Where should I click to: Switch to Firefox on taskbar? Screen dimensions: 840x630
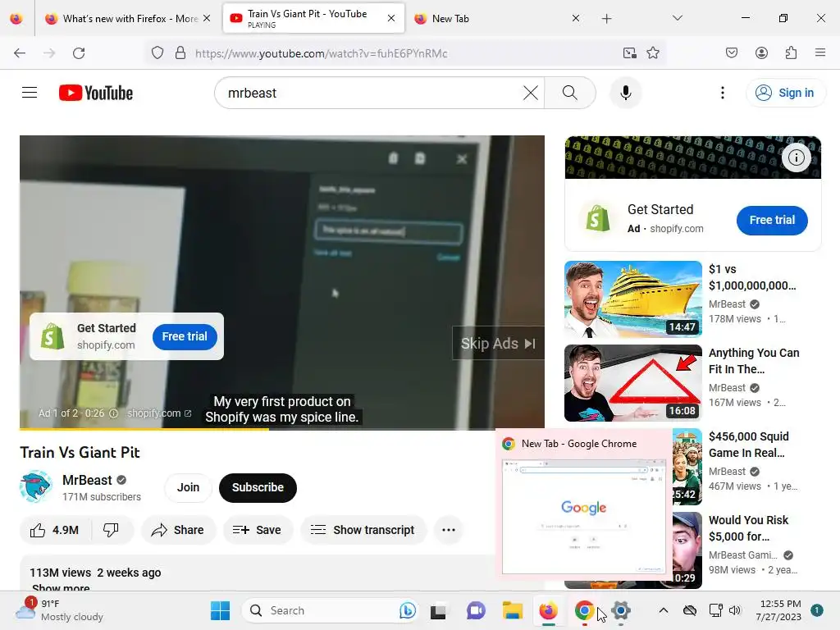548,610
